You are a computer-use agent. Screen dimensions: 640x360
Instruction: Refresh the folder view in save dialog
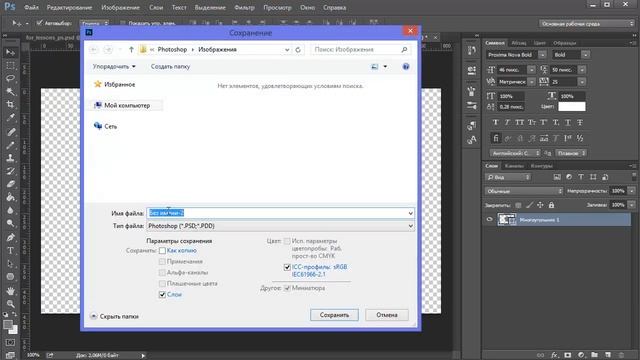[298, 49]
